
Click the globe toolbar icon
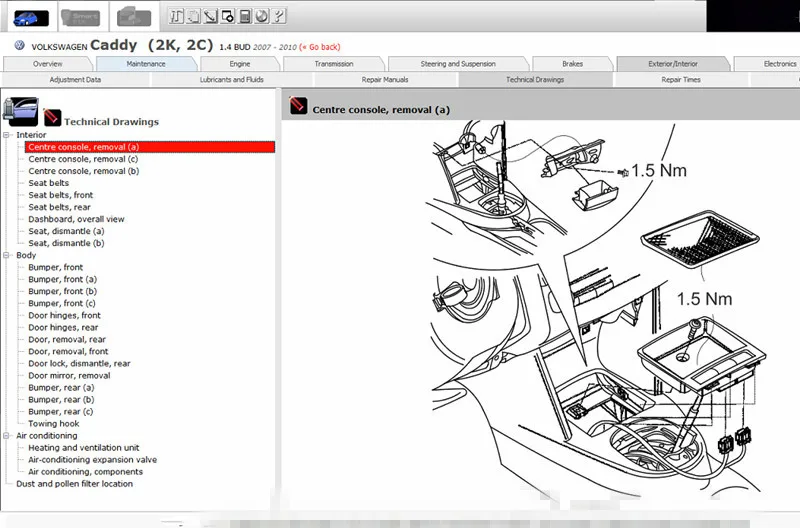click(x=262, y=16)
